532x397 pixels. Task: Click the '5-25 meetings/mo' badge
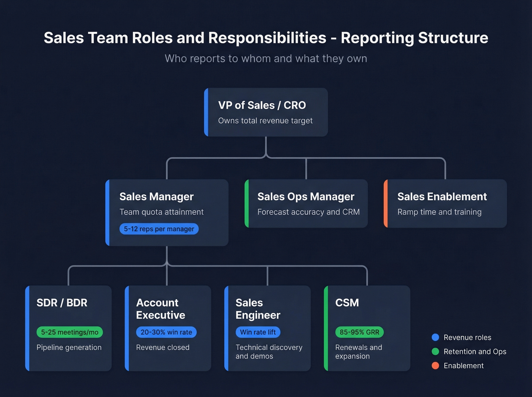tap(70, 332)
